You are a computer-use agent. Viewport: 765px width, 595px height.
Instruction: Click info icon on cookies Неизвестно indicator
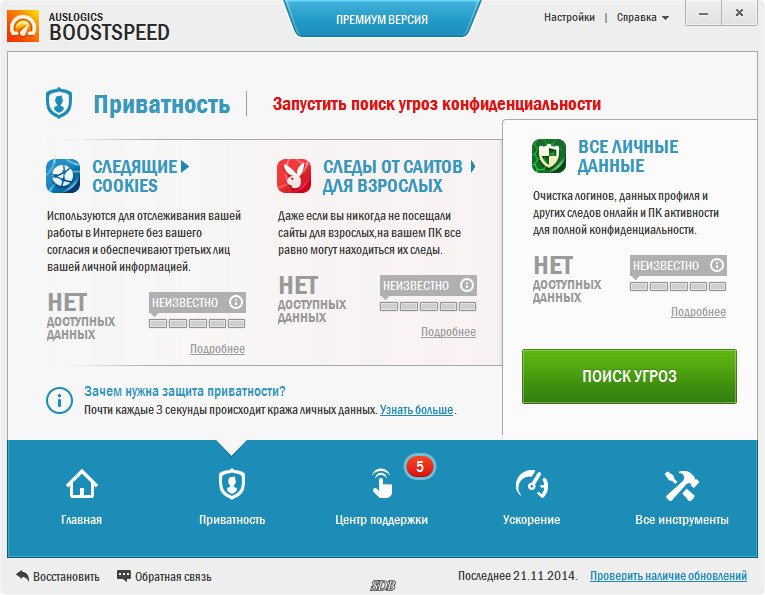pyautogui.click(x=236, y=302)
